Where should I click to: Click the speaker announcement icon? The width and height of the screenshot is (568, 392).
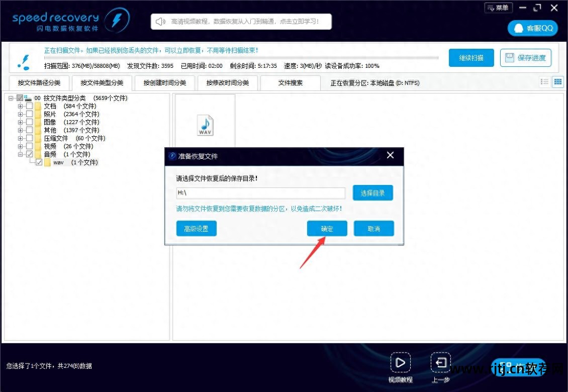click(x=160, y=21)
